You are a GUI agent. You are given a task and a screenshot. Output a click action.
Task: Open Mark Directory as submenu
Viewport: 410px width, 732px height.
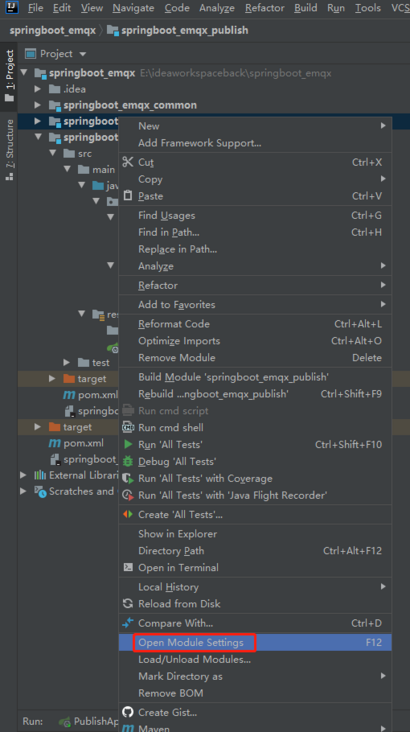tap(255, 676)
